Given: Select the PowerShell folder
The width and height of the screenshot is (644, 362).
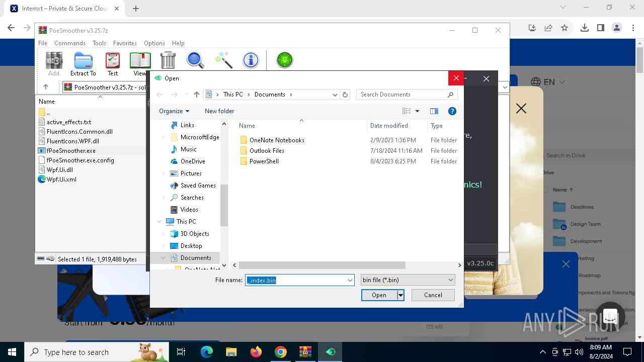Looking at the screenshot, I should pyautogui.click(x=264, y=161).
